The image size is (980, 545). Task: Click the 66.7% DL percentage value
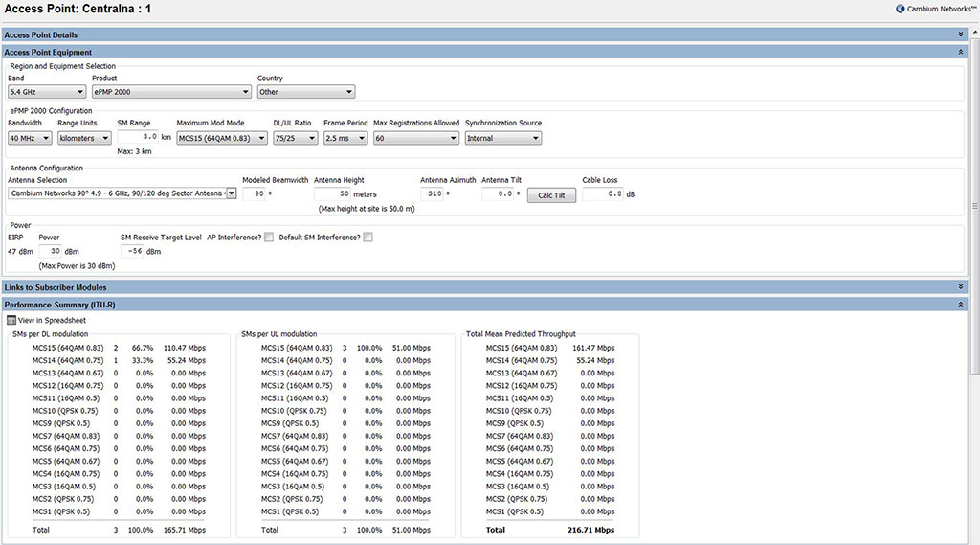click(143, 348)
